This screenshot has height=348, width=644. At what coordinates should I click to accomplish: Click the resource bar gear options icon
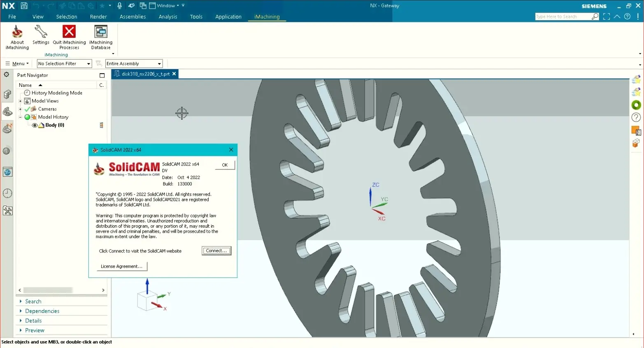click(x=7, y=75)
